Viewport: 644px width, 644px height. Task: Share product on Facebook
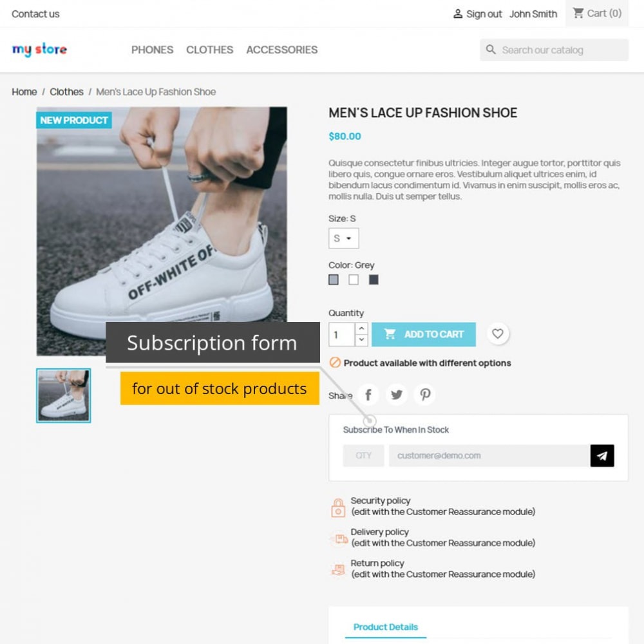(x=368, y=395)
